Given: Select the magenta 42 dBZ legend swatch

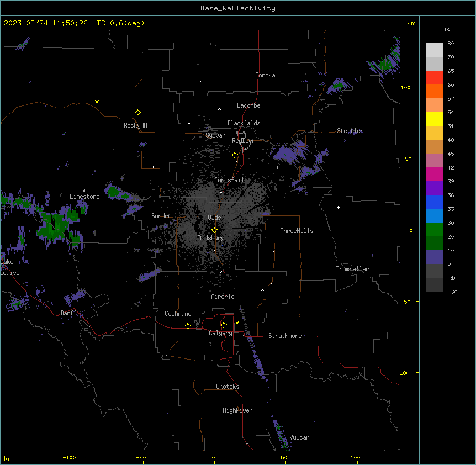Looking at the screenshot, I should 434,174.
